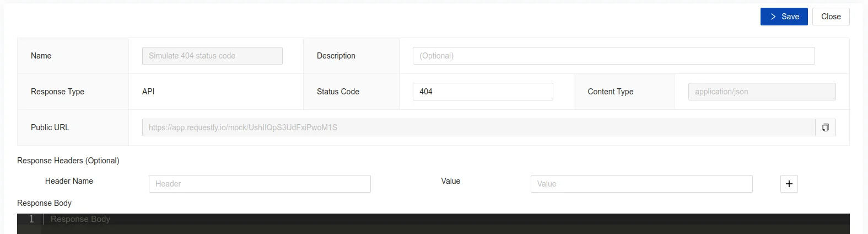868x234 pixels.
Task: Click the Name input field
Action: point(212,56)
